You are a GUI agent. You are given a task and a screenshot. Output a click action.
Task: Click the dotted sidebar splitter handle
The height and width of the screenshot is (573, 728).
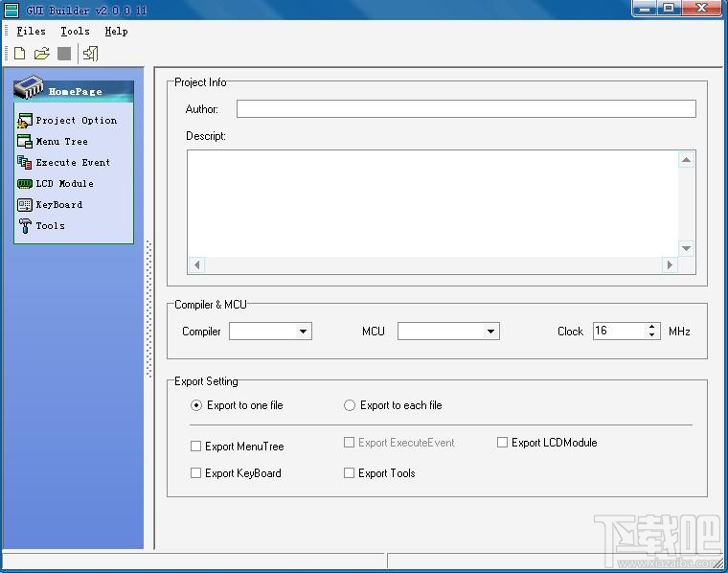click(x=149, y=309)
